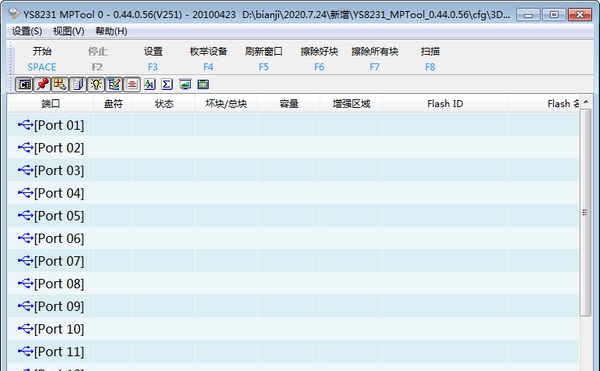
Task: Click the console window toolbar icon
Action: click(x=24, y=84)
